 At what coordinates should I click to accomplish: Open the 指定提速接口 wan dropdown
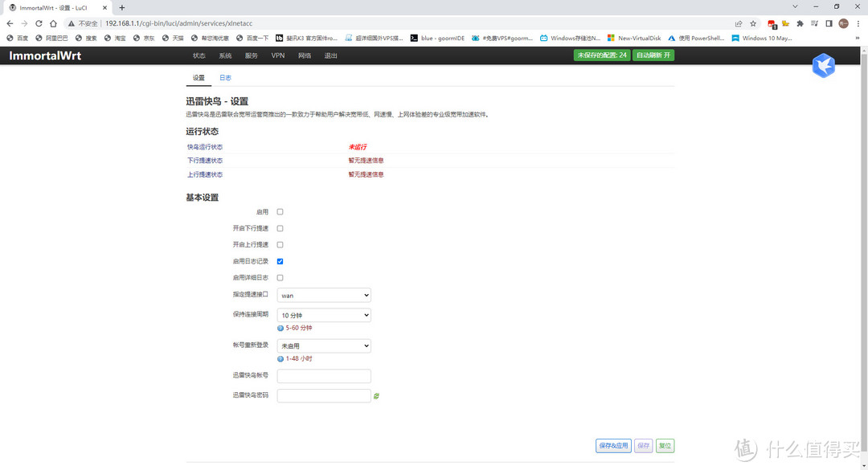click(x=324, y=296)
